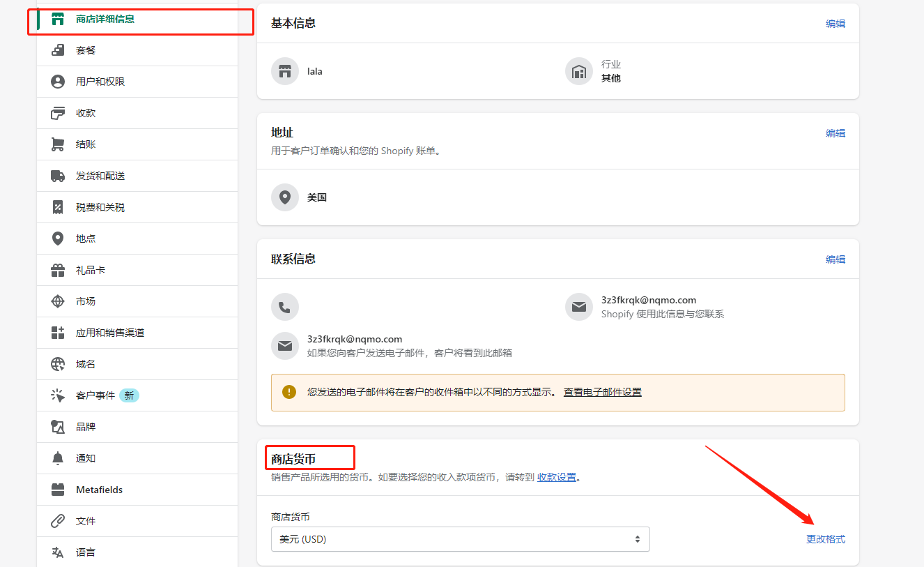Image resolution: width=924 pixels, height=567 pixels.
Task: Click the 文件 paperclip icon
Action: point(58,521)
